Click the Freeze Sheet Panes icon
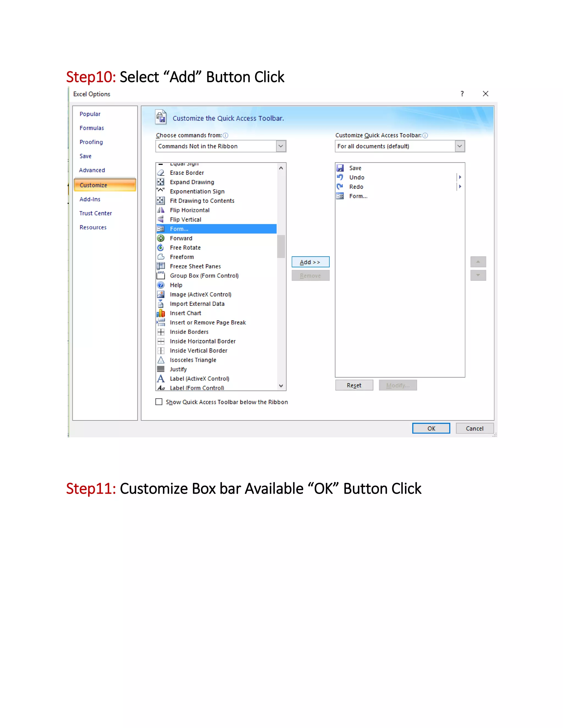This screenshot has height=728, width=563. pyautogui.click(x=161, y=266)
